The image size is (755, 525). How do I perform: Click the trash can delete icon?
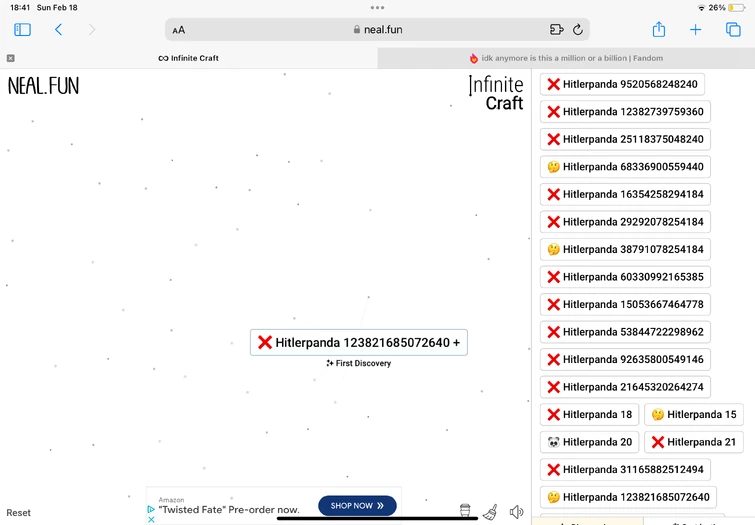click(x=465, y=511)
